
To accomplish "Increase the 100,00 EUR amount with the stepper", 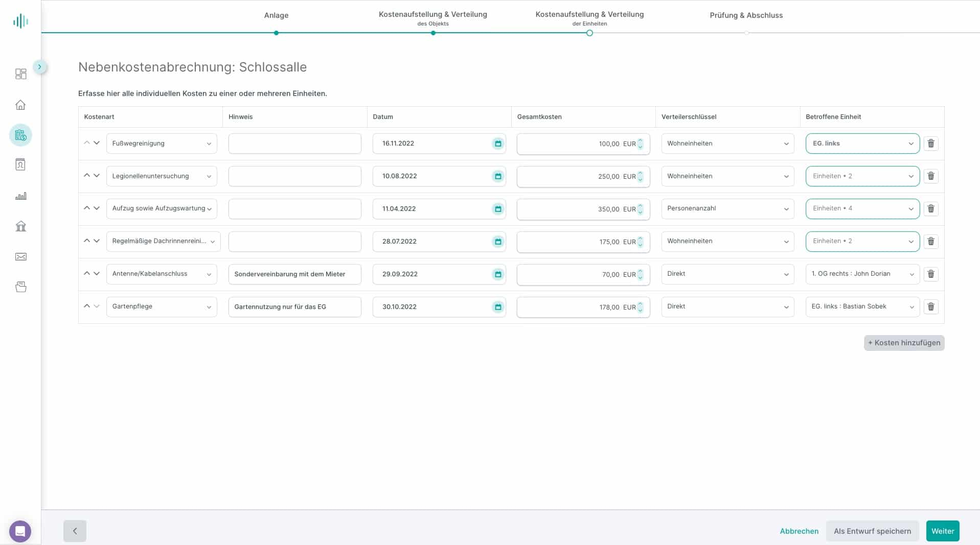I will tap(640, 140).
